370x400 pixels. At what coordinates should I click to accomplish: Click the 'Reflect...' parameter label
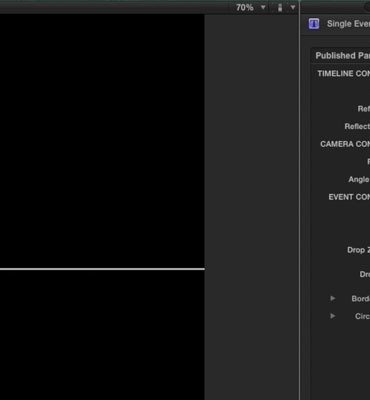(x=357, y=126)
